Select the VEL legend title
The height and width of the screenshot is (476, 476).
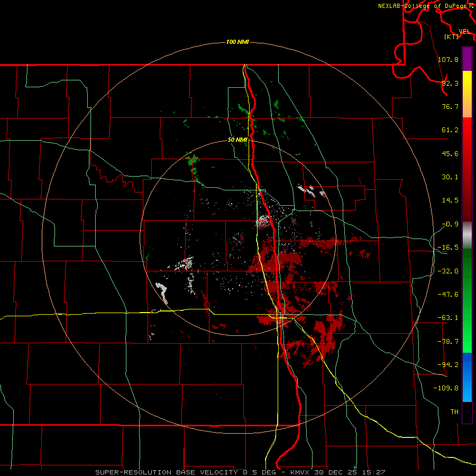[x=464, y=32]
